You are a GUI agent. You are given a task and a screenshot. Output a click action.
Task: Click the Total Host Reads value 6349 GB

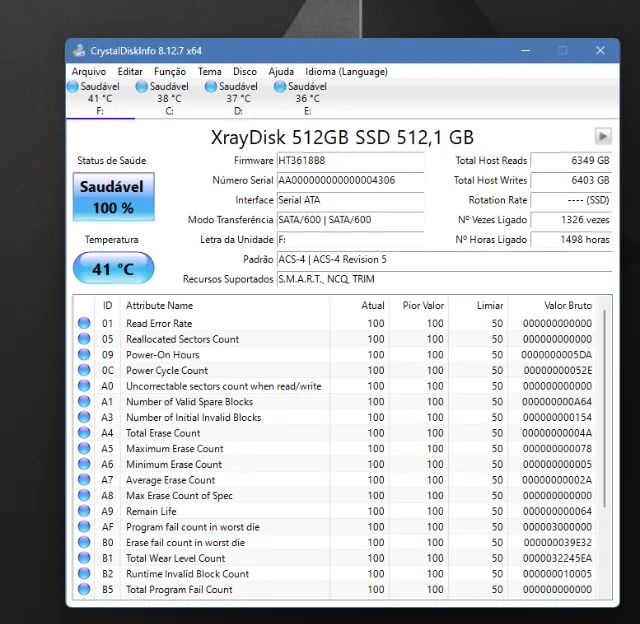[x=571, y=160]
